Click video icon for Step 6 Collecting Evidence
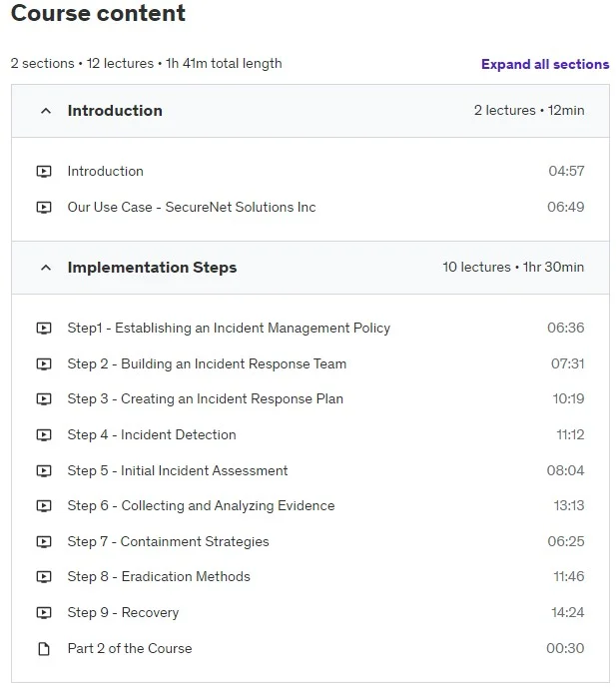The height and width of the screenshot is (694, 616). click(44, 506)
